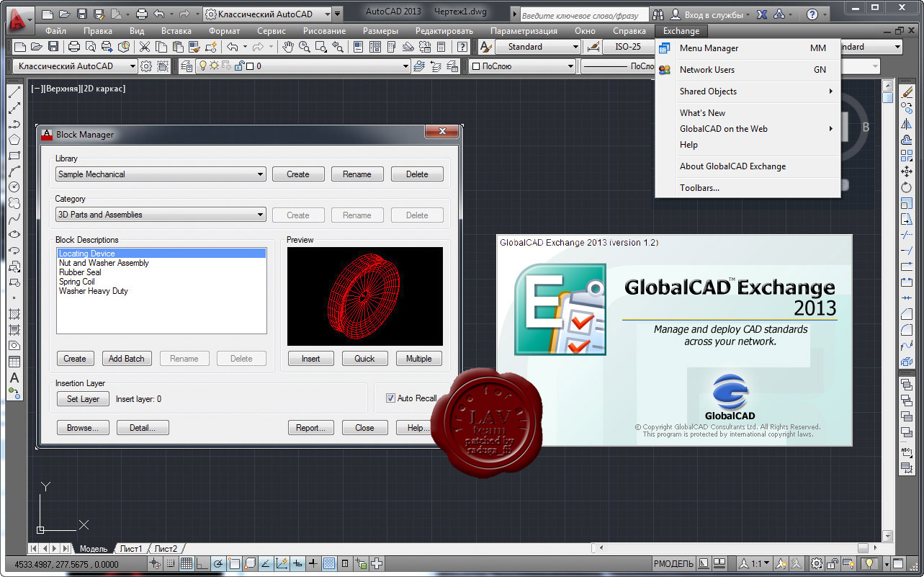Click the red wireframe block preview
The width and height of the screenshot is (924, 577).
click(365, 296)
